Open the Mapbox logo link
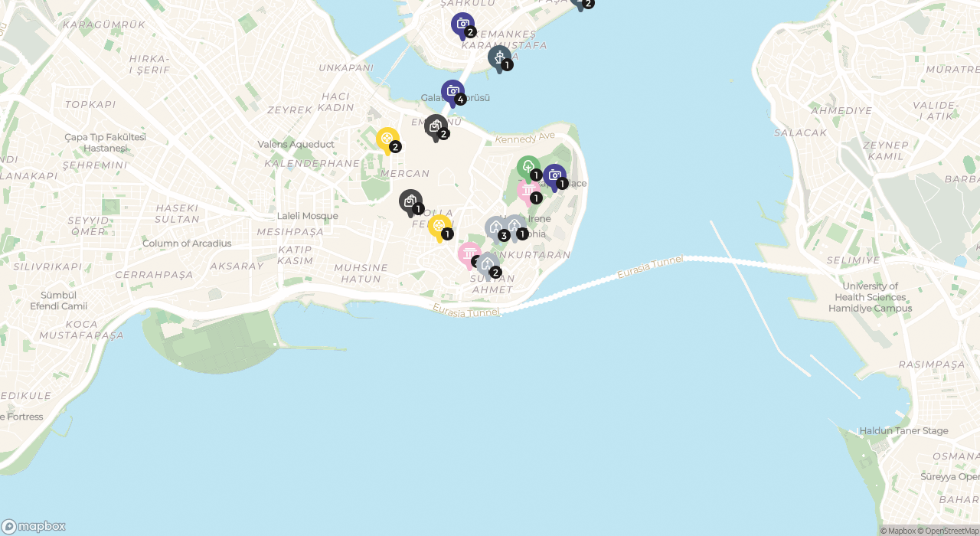 [34, 526]
